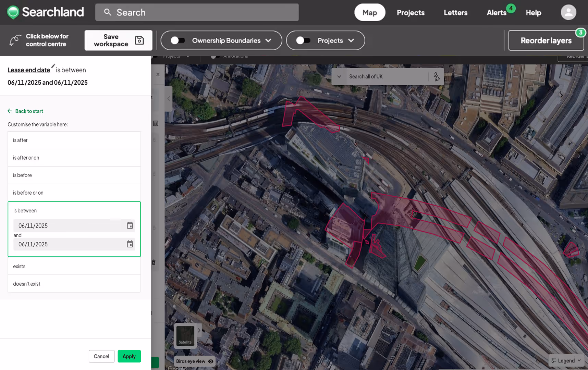
Task: Click the Apply button
Action: (129, 356)
